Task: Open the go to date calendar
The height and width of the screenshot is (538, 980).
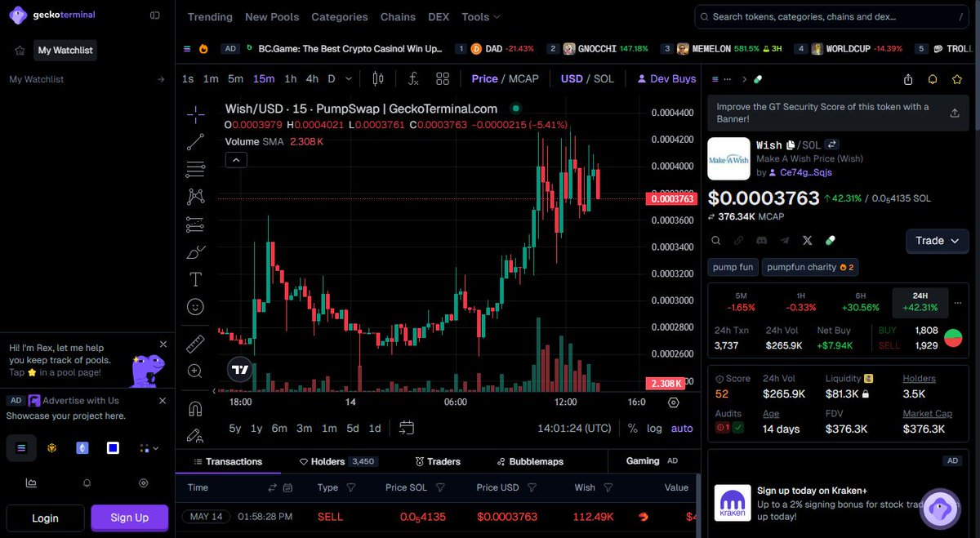Action: [x=407, y=428]
